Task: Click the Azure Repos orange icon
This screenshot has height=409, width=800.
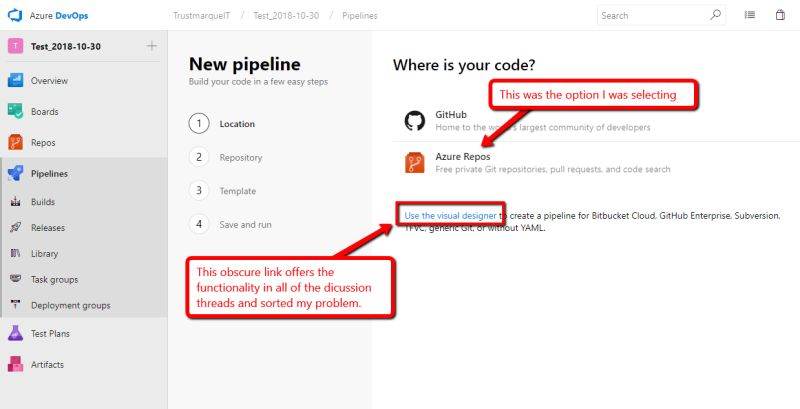Action: pos(415,163)
